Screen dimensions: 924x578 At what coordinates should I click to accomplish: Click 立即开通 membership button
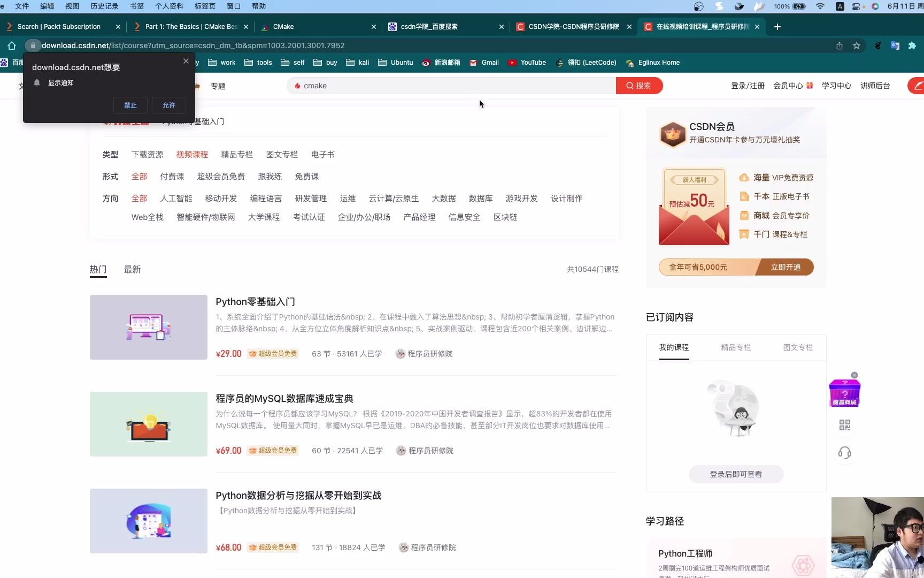tap(786, 267)
